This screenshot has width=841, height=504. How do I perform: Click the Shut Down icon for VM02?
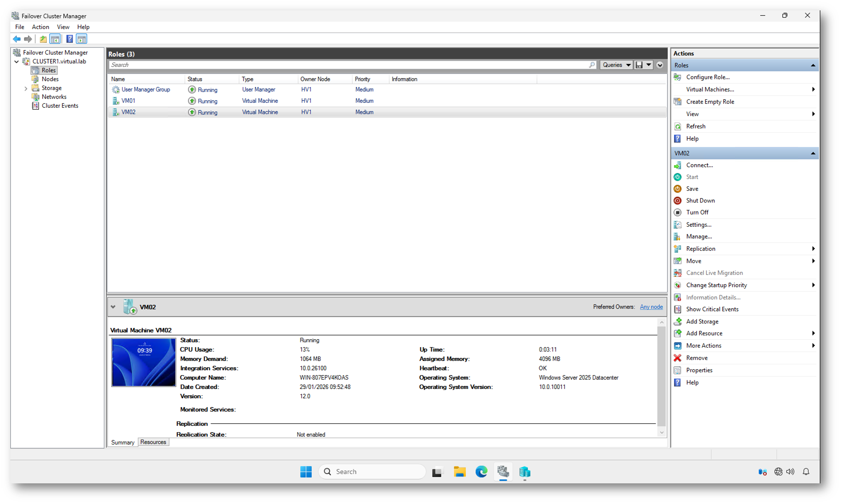(678, 201)
